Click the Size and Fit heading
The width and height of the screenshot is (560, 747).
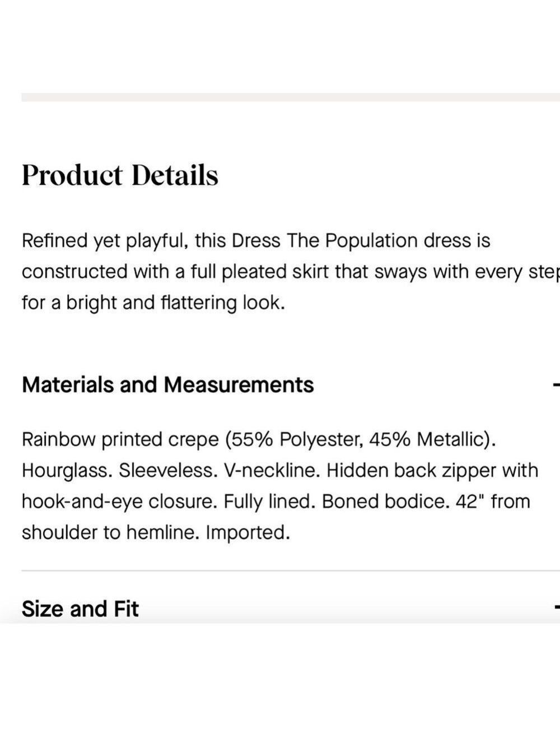(x=80, y=609)
